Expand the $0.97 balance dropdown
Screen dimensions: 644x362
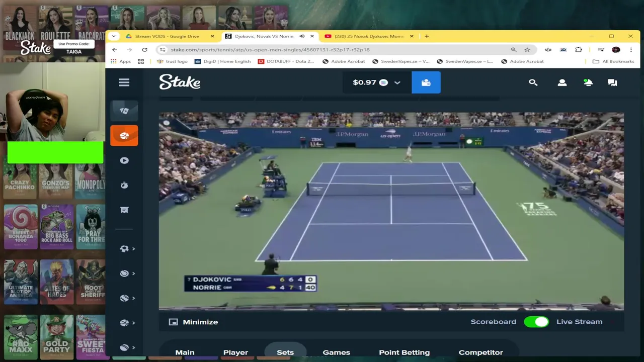[x=397, y=82]
